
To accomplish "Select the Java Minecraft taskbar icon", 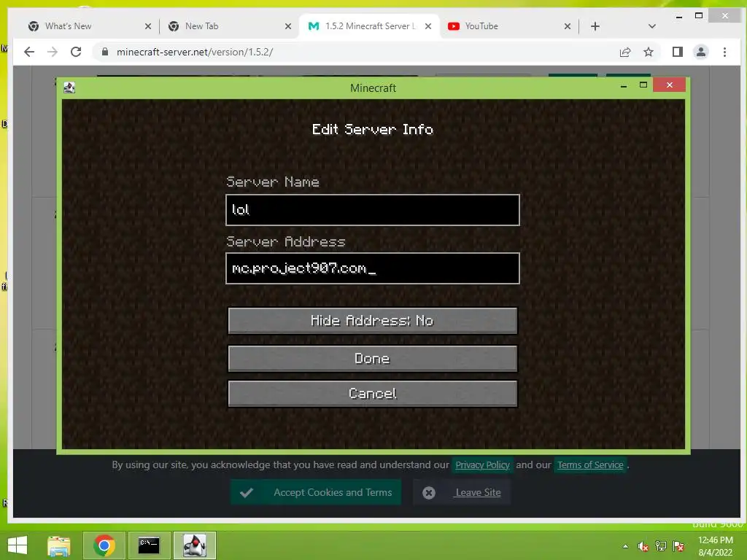I will [194, 545].
